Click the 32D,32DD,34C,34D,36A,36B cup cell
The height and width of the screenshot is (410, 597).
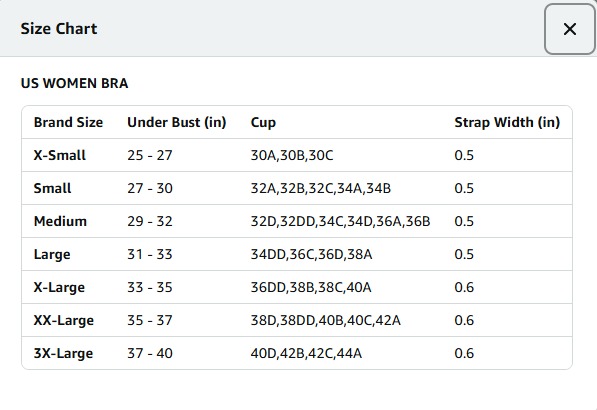(340, 221)
